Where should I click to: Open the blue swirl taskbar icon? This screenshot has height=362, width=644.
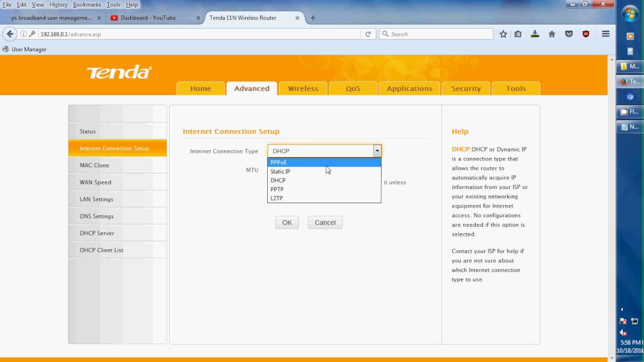[x=630, y=97]
